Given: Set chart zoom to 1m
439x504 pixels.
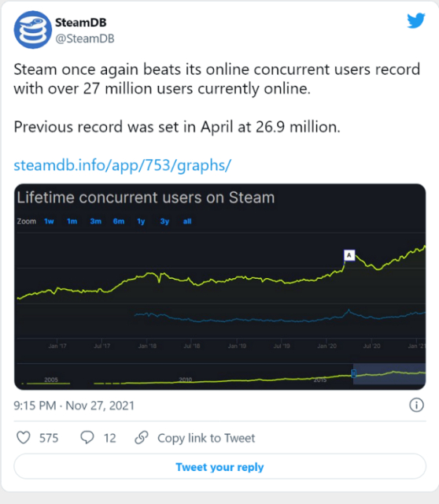Looking at the screenshot, I should pos(72,221).
